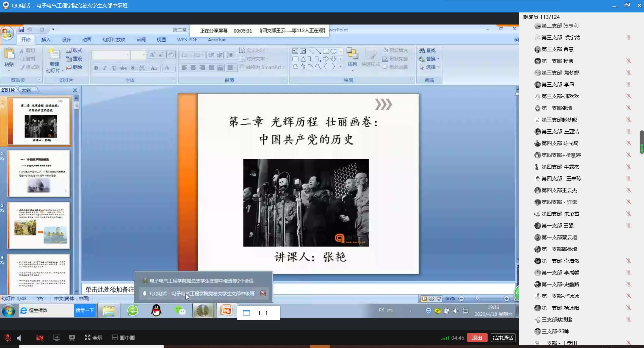The image size is (644, 348).
Task: Expand the 替换 replace dropdown arrow
Action: click(438, 59)
